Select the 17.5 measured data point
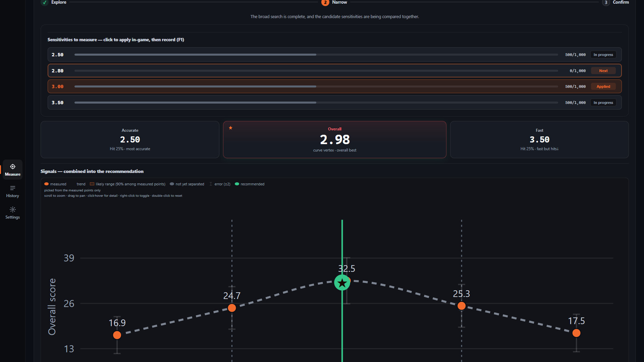644x362 pixels. 576,333
